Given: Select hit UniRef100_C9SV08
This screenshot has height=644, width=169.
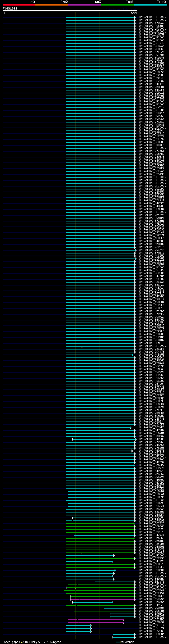Looking at the screenshot, I should pyautogui.click(x=152, y=477).
